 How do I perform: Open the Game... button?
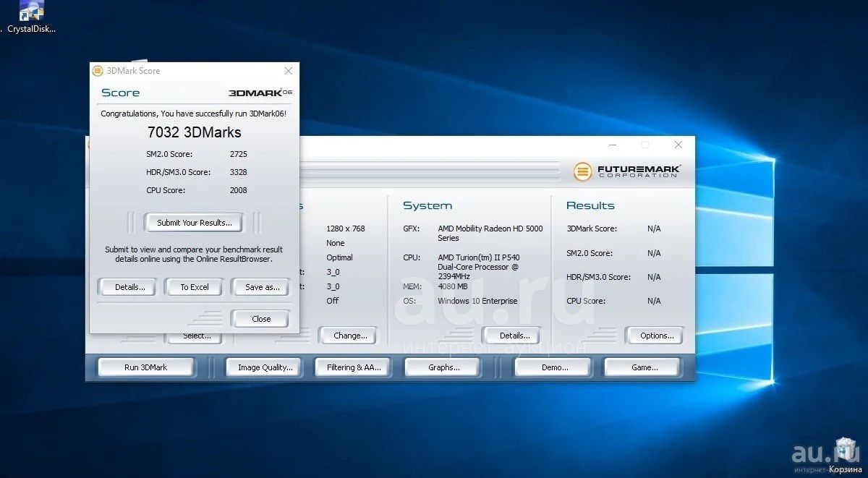click(644, 367)
